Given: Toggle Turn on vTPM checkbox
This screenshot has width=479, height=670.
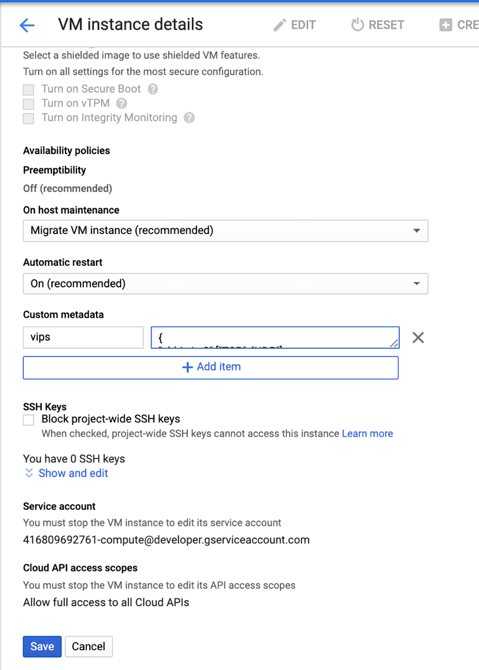Looking at the screenshot, I should (29, 104).
